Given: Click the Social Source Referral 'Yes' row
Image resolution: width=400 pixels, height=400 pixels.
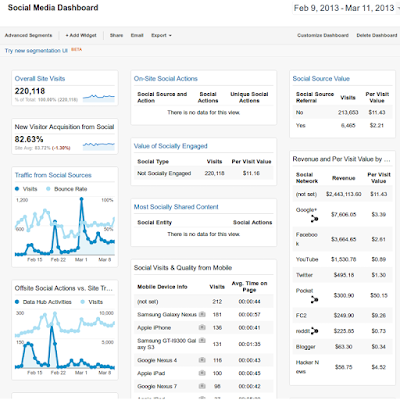Looking at the screenshot, I should [x=342, y=126].
